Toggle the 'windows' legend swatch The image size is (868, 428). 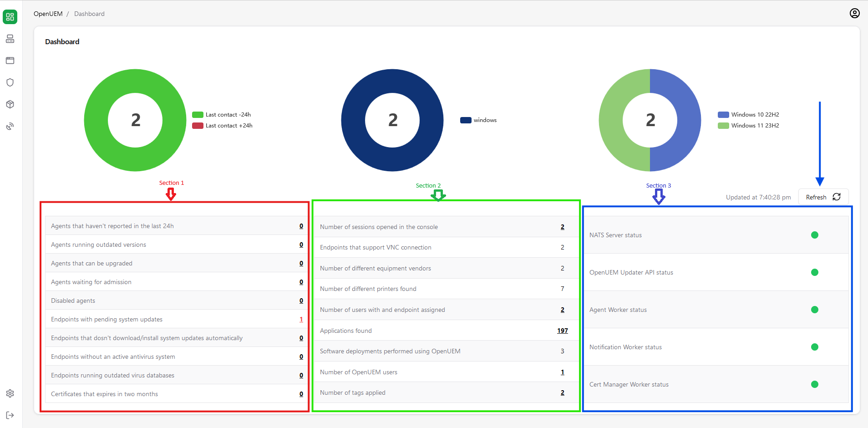point(466,120)
